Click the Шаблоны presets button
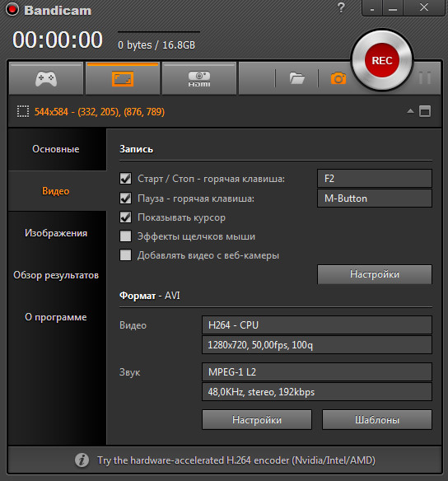Image resolution: width=448 pixels, height=481 pixels. click(377, 420)
